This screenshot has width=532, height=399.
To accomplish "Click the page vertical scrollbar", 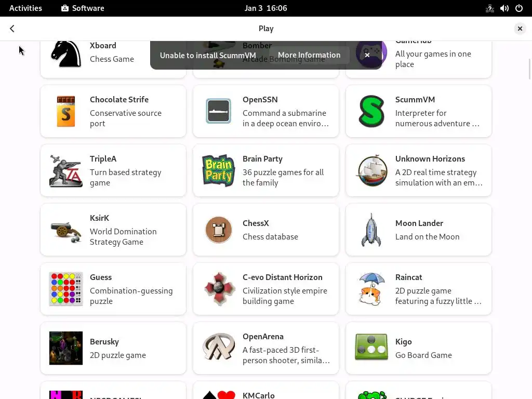I will coord(529,69).
